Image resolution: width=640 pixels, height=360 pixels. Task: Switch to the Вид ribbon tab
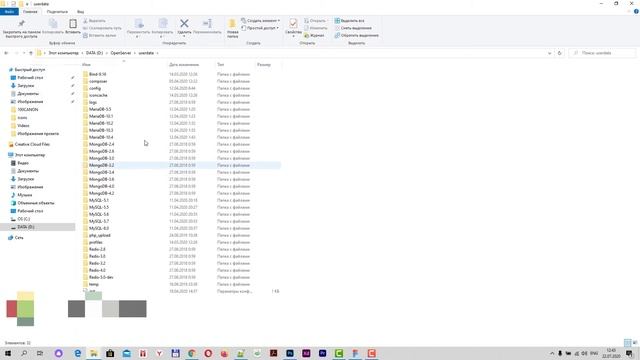[80, 12]
